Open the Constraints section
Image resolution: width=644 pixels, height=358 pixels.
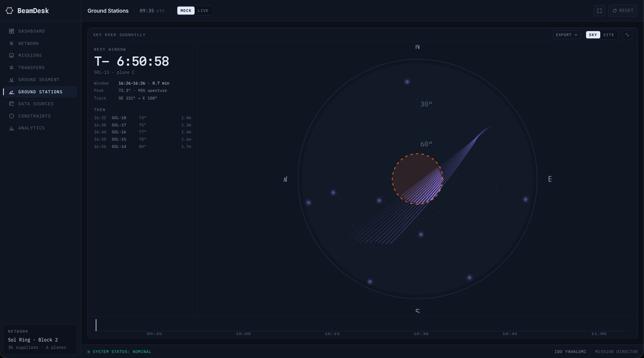click(40, 116)
